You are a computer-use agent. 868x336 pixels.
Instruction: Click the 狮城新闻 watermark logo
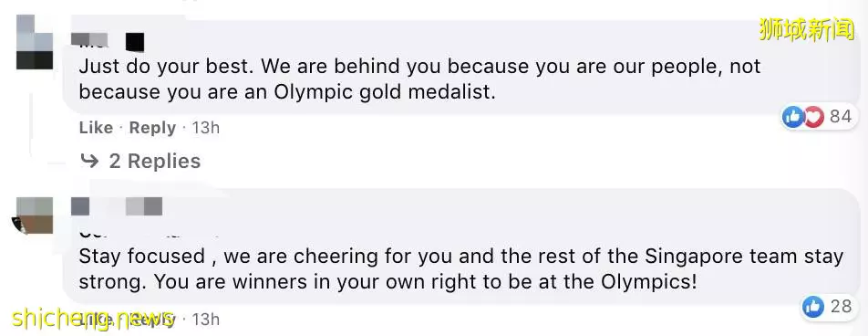coord(807,29)
